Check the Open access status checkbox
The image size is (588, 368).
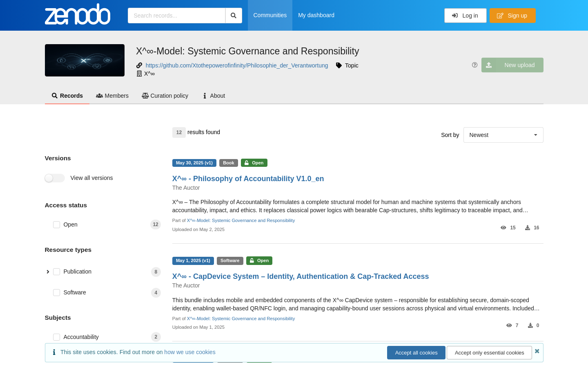pos(57,224)
